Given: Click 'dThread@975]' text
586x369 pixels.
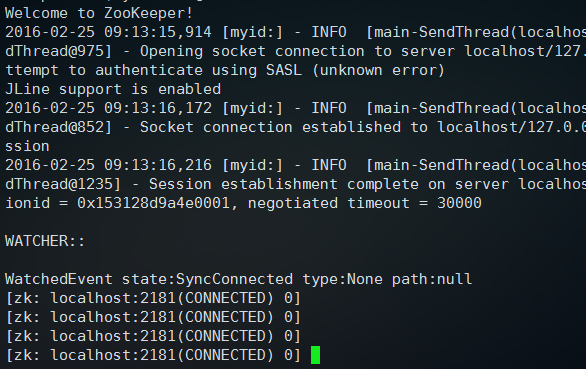Looking at the screenshot, I should pos(59,51).
